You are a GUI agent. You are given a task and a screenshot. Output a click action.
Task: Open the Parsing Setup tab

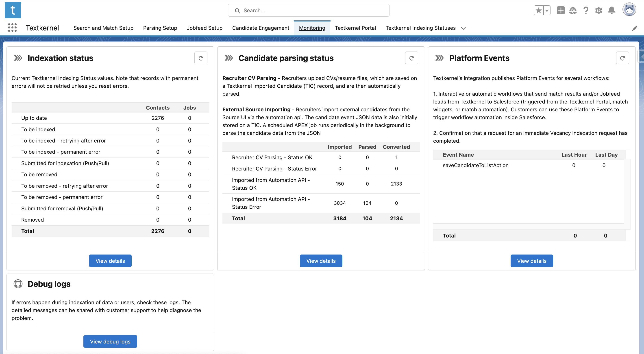[160, 28]
